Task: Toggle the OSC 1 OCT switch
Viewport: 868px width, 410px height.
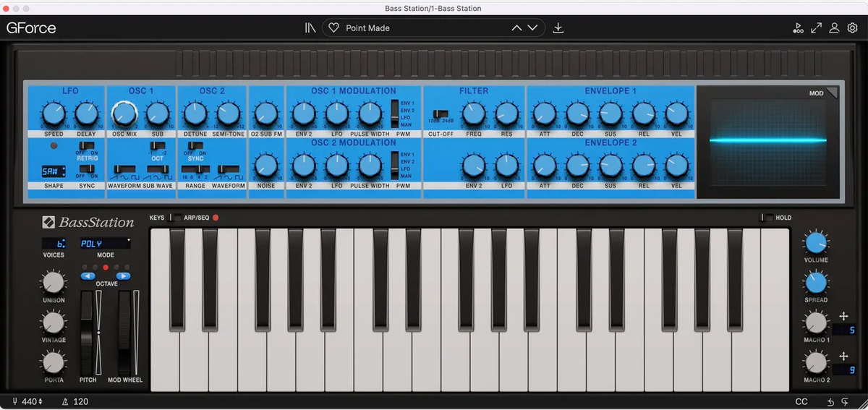Action: coord(158,147)
